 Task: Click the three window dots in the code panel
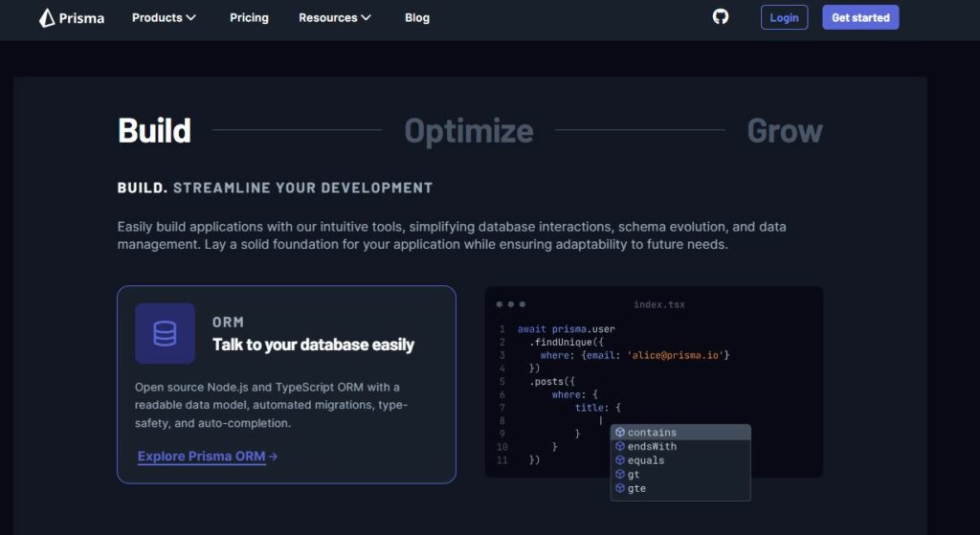tap(511, 304)
